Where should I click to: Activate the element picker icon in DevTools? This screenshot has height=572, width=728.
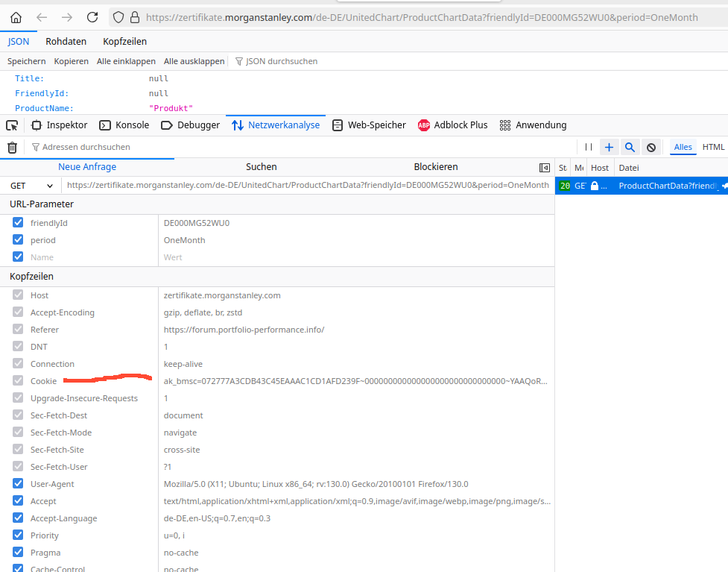point(12,125)
